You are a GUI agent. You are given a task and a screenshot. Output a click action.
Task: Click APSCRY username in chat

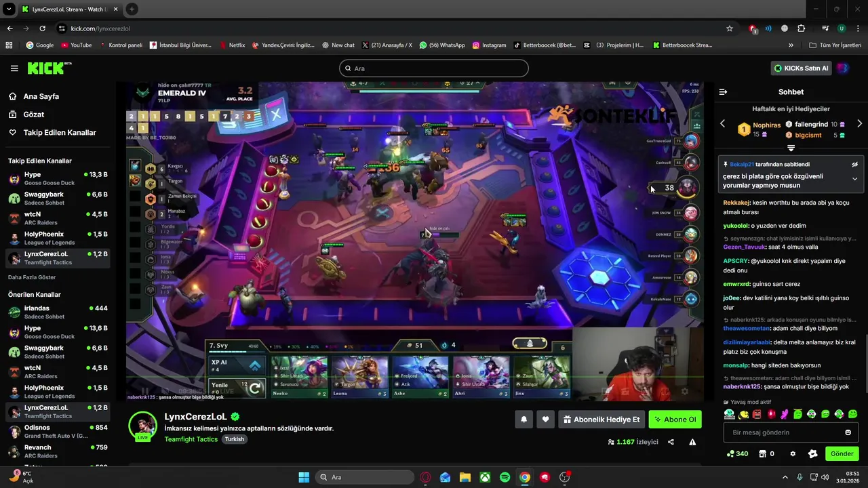(735, 260)
